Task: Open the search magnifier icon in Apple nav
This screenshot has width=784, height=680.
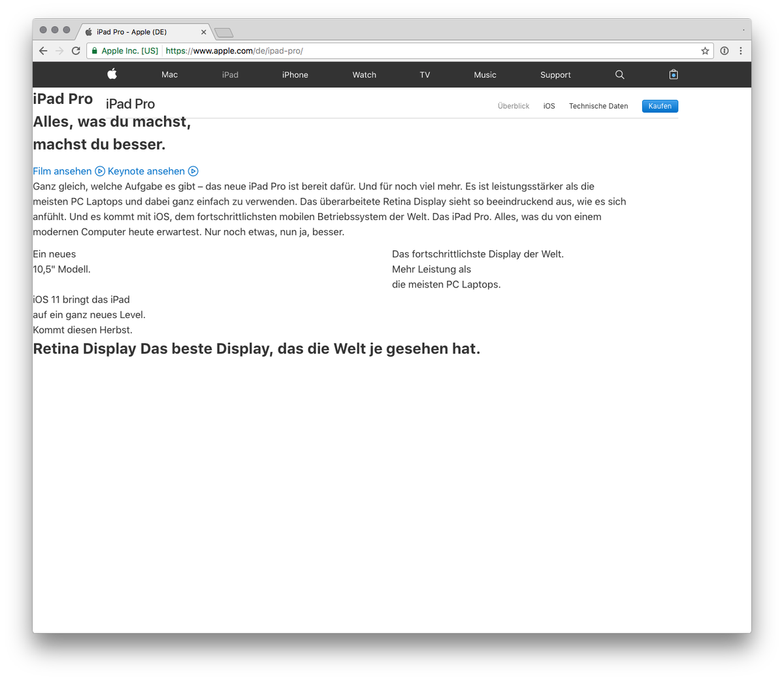Action: [x=619, y=74]
